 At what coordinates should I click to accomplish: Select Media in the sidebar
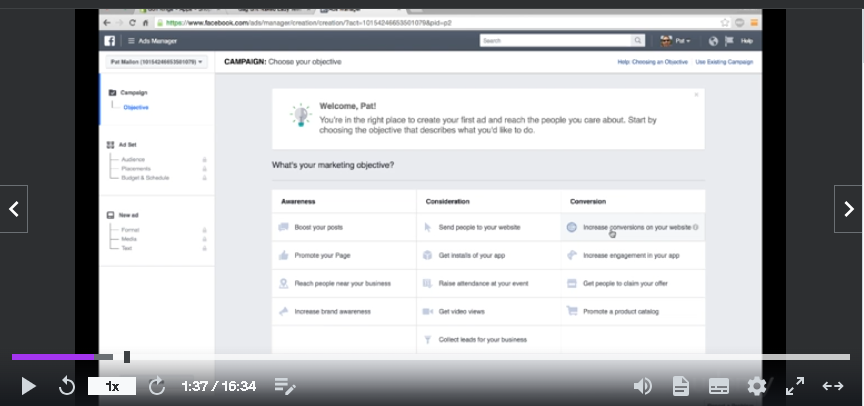129,239
